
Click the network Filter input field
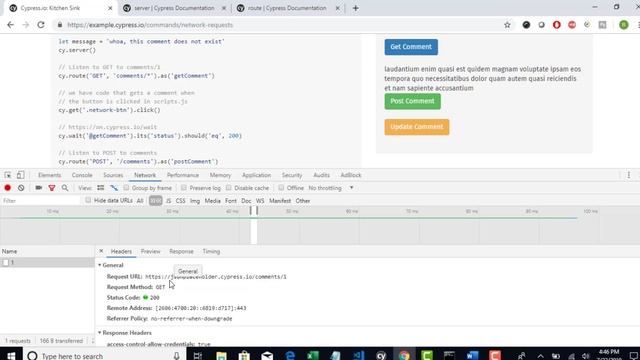tap(40, 201)
